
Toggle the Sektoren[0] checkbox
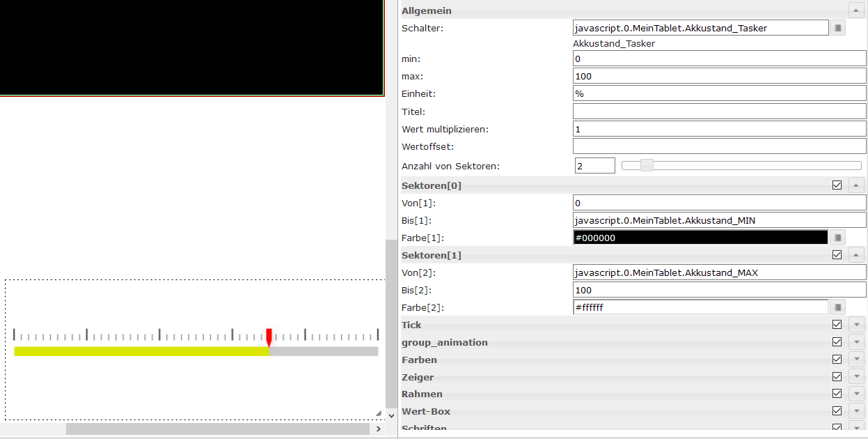837,185
